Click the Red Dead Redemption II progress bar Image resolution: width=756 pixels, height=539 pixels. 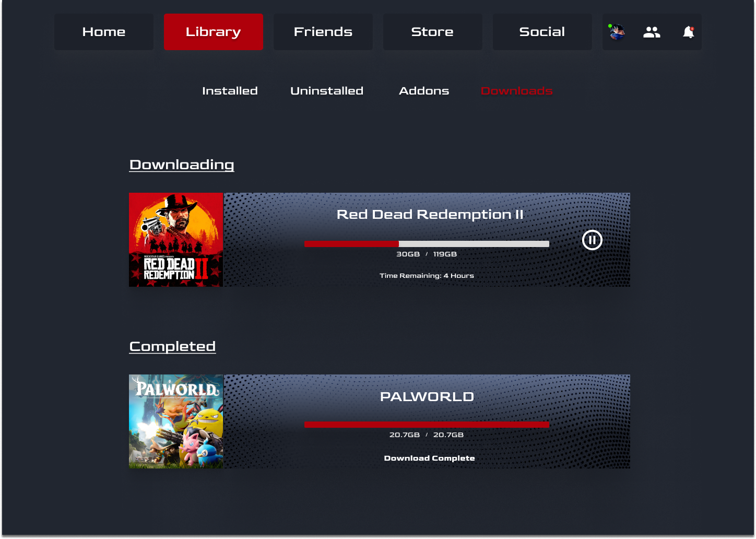(x=427, y=244)
